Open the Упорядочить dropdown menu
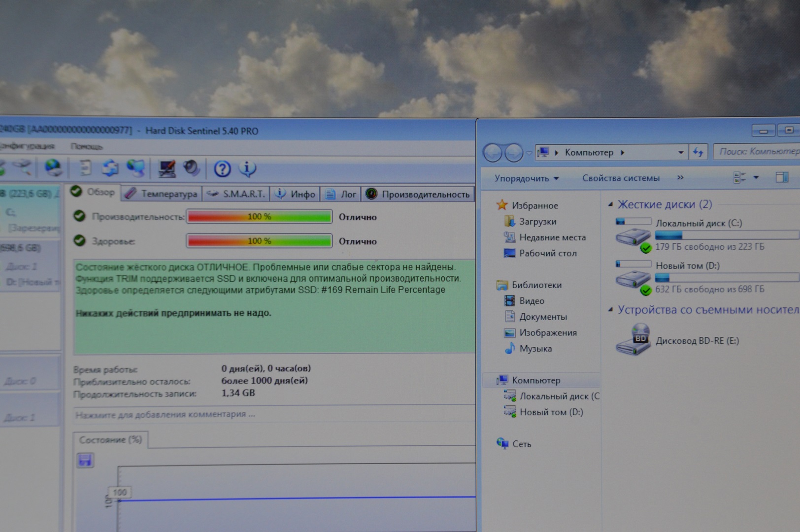 click(526, 178)
